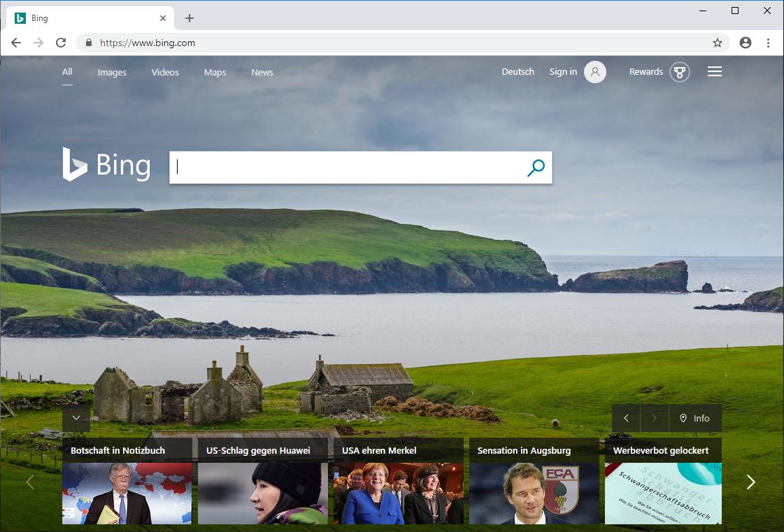
Task: Open headline Sensation in Augsburg
Action: pyautogui.click(x=524, y=450)
